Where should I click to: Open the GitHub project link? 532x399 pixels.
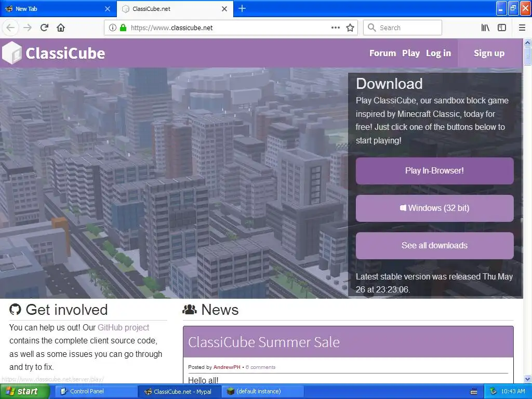click(x=124, y=327)
